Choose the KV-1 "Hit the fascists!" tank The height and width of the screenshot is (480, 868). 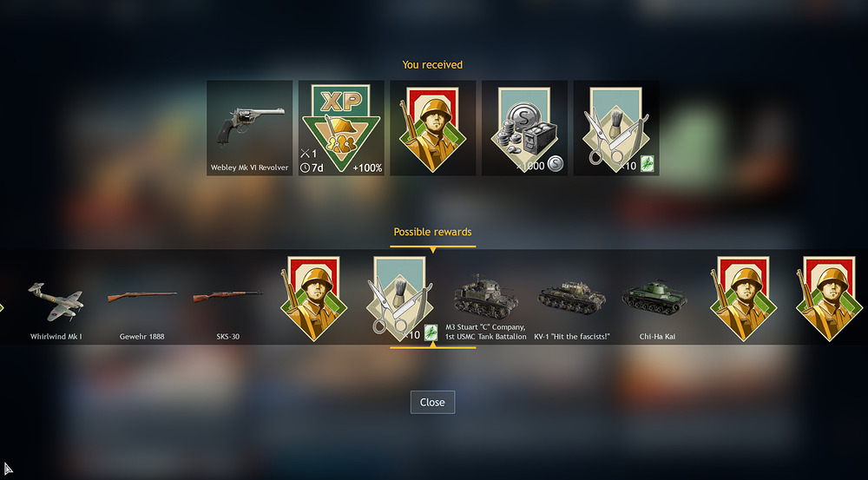[572, 310]
